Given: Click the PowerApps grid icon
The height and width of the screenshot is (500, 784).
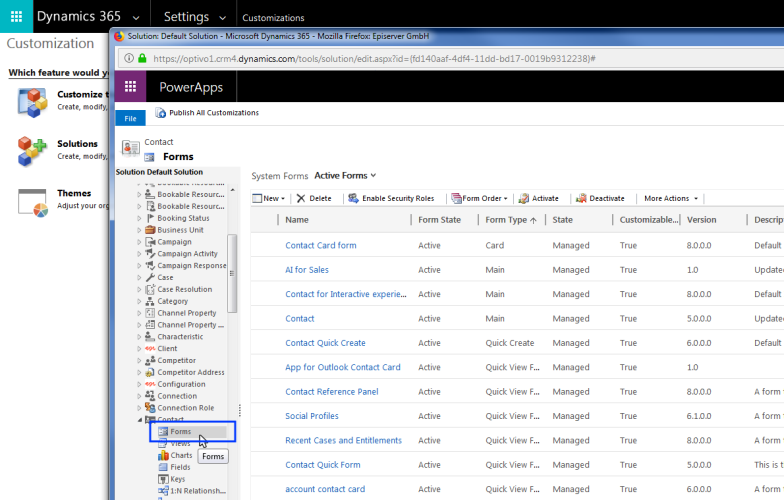Looking at the screenshot, I should coord(130,87).
